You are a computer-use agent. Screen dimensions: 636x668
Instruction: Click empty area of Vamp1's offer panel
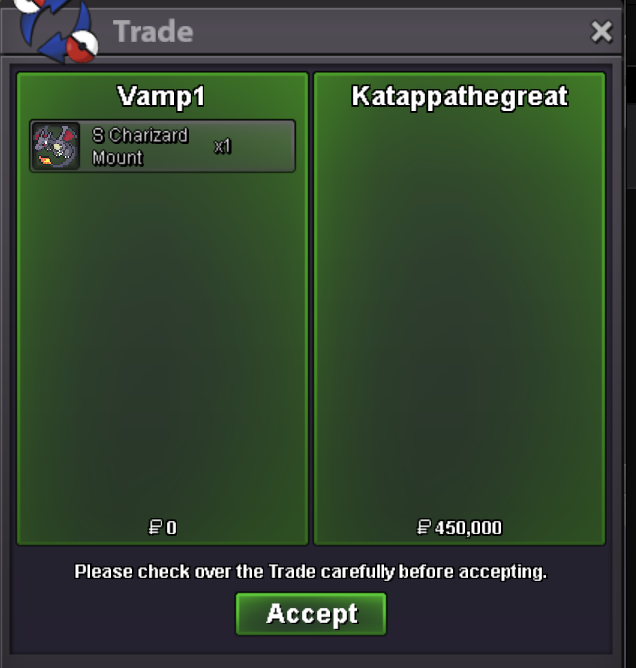[x=162, y=341]
